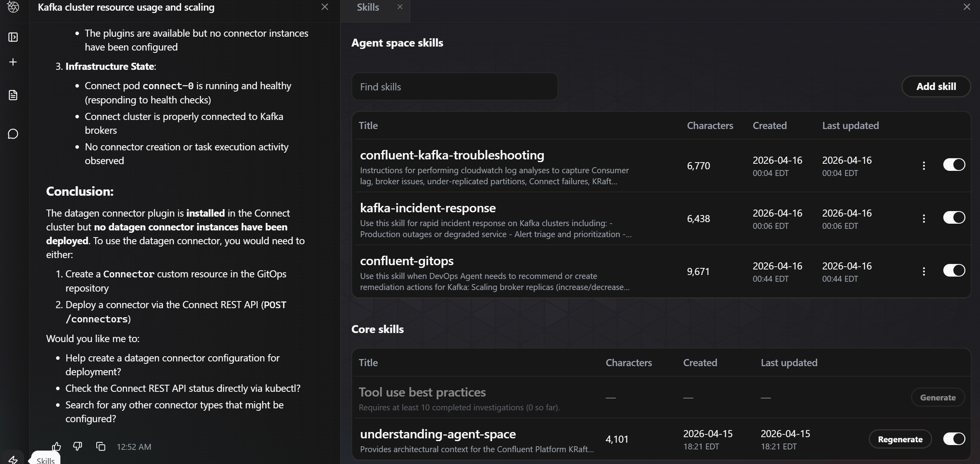Open the understanding-agent-space skill

(438, 434)
